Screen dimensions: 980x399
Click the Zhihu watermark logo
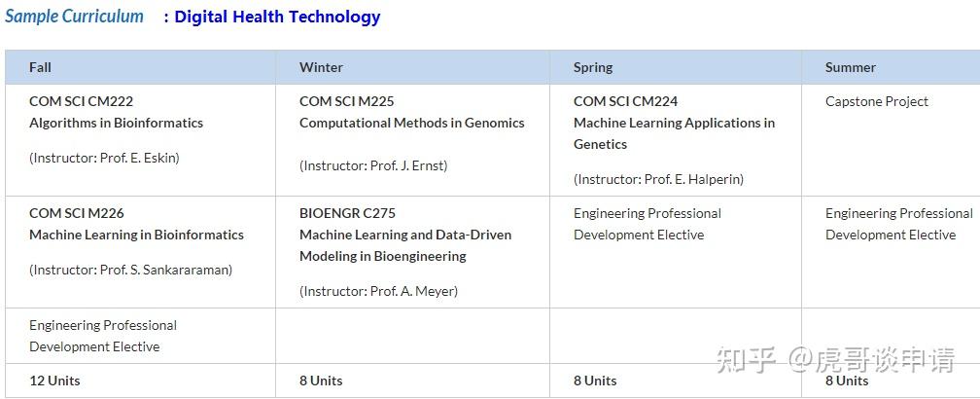coord(746,360)
